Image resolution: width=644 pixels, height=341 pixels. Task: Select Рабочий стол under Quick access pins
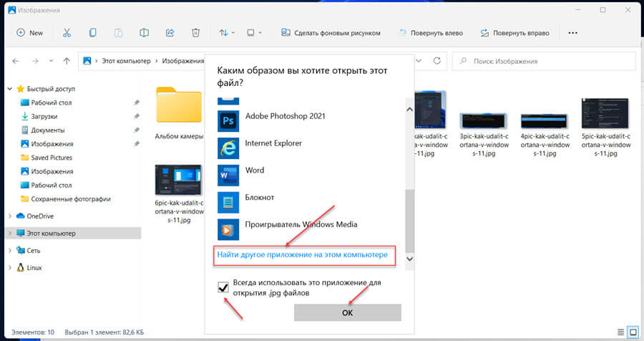coord(51,102)
